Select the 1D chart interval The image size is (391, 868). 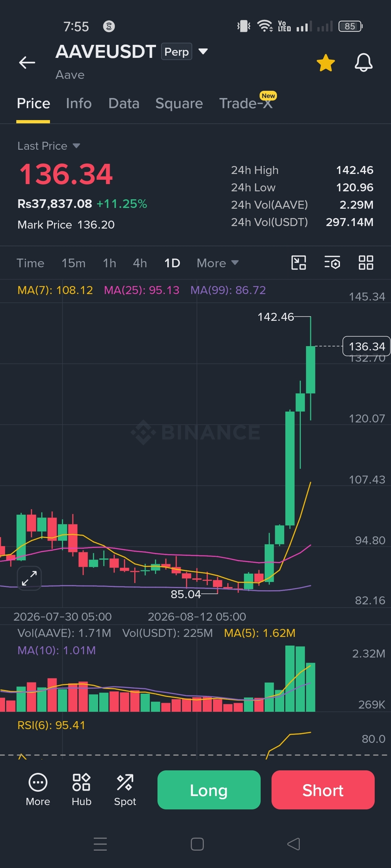pyautogui.click(x=172, y=263)
